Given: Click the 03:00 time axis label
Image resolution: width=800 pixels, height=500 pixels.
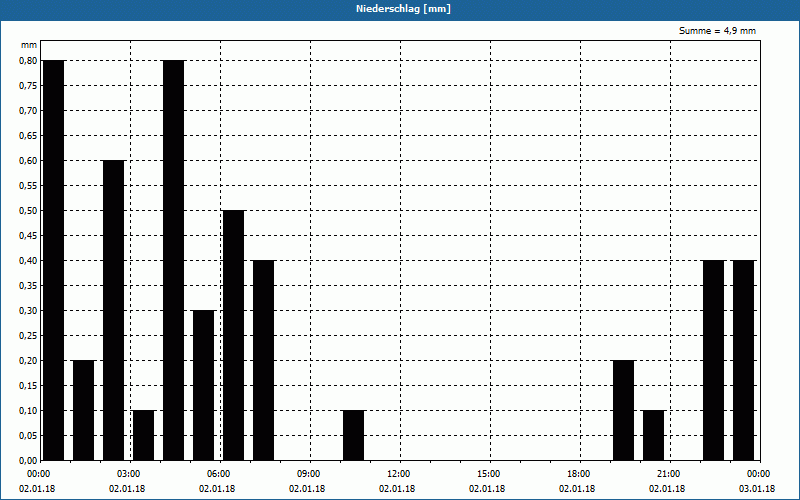Looking at the screenshot, I should pyautogui.click(x=128, y=474).
